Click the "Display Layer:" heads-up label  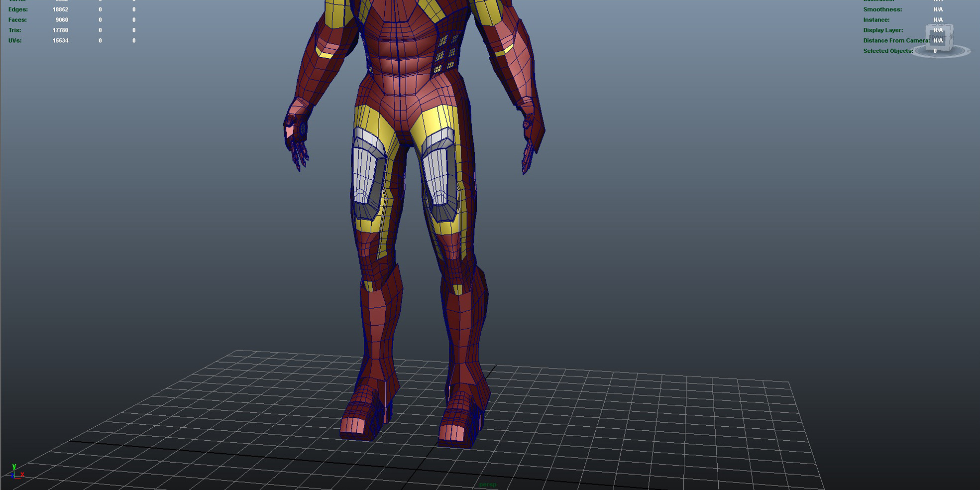[x=883, y=30]
